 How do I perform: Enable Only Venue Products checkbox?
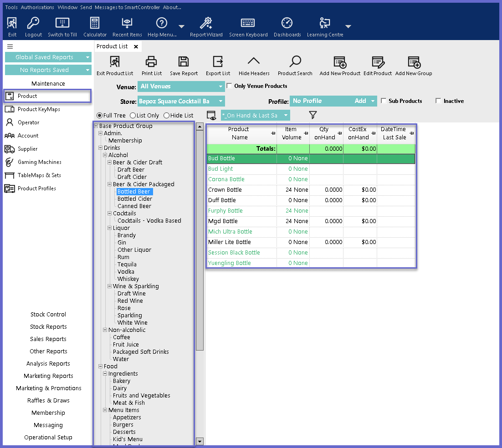(230, 86)
